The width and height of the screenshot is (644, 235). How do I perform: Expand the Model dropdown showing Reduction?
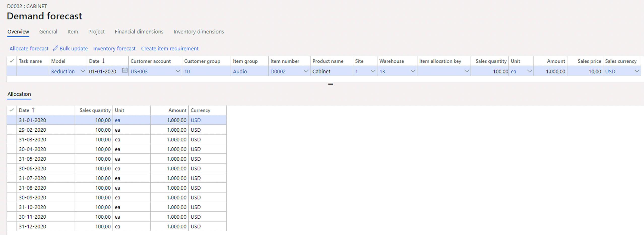tap(82, 71)
